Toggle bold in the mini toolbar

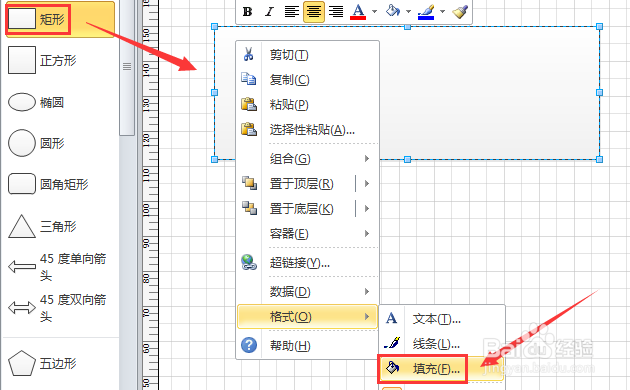(x=248, y=12)
